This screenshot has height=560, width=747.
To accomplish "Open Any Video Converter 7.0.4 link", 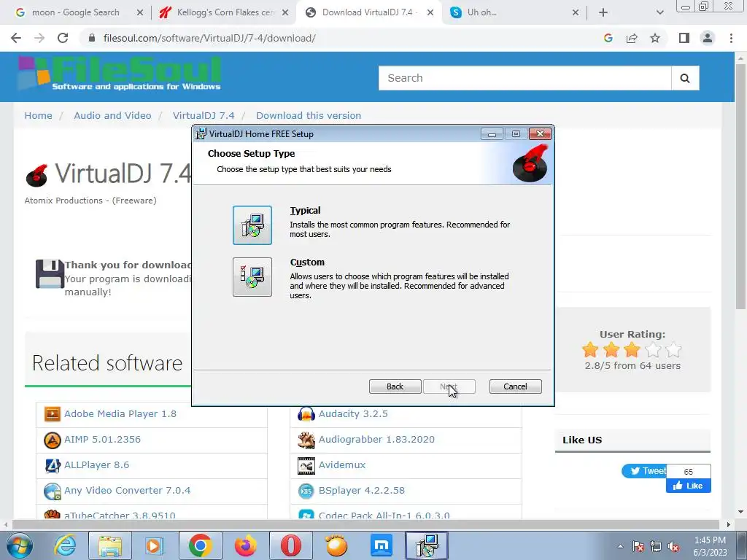I will (127, 491).
